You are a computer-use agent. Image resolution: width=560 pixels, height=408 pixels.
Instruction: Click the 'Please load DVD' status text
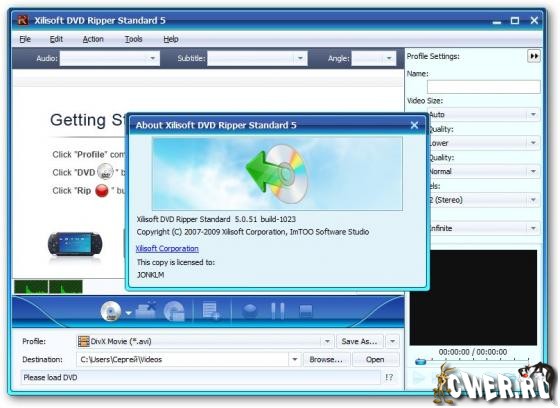pos(50,377)
